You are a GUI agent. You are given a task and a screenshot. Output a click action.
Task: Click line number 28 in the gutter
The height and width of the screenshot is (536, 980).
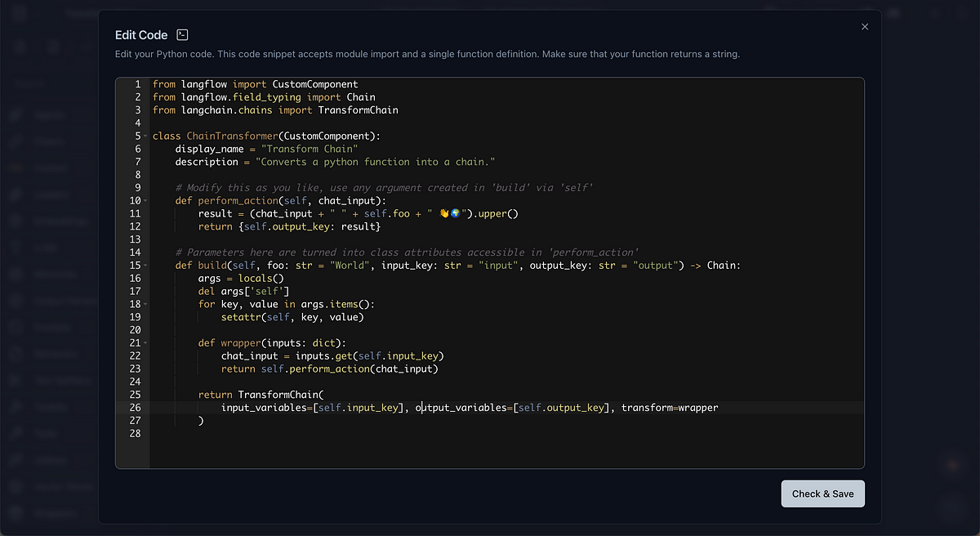pyautogui.click(x=134, y=433)
